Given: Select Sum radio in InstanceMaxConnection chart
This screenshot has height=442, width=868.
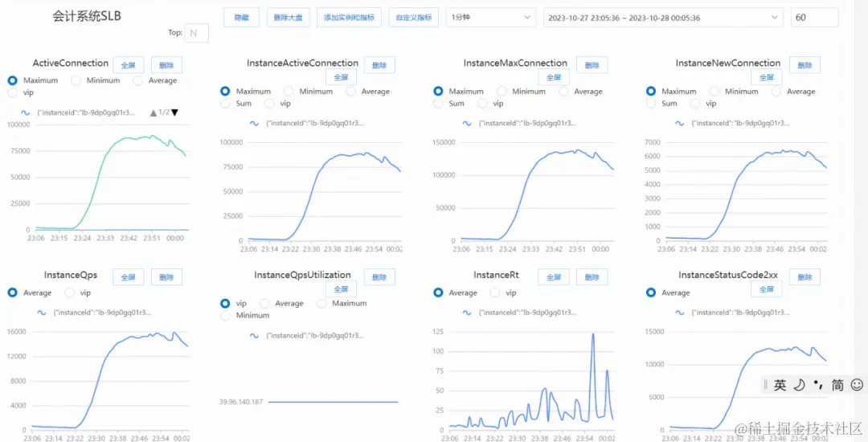Looking at the screenshot, I should [438, 103].
